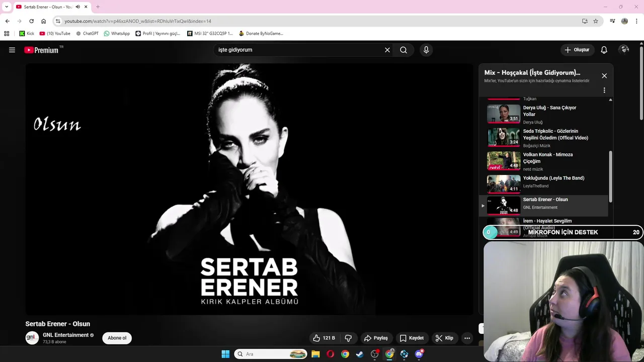Launch Opera from taskbar
Screen dimensions: 644x362
pos(330,354)
